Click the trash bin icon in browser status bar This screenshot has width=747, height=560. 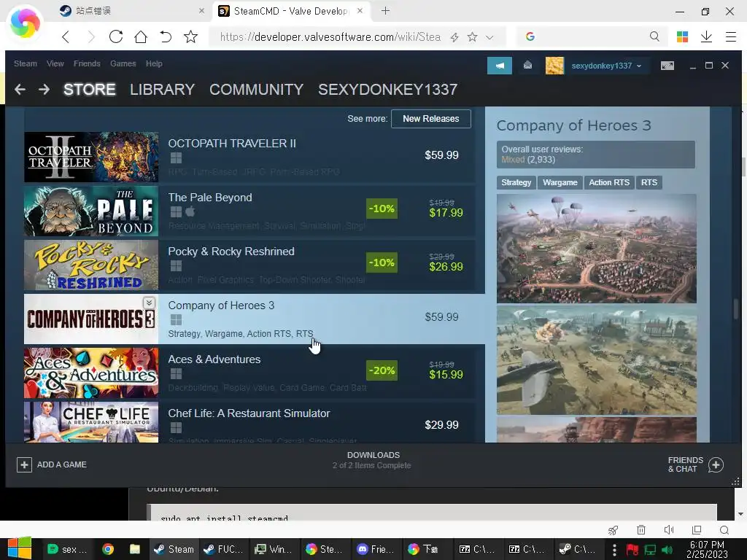pyautogui.click(x=641, y=530)
